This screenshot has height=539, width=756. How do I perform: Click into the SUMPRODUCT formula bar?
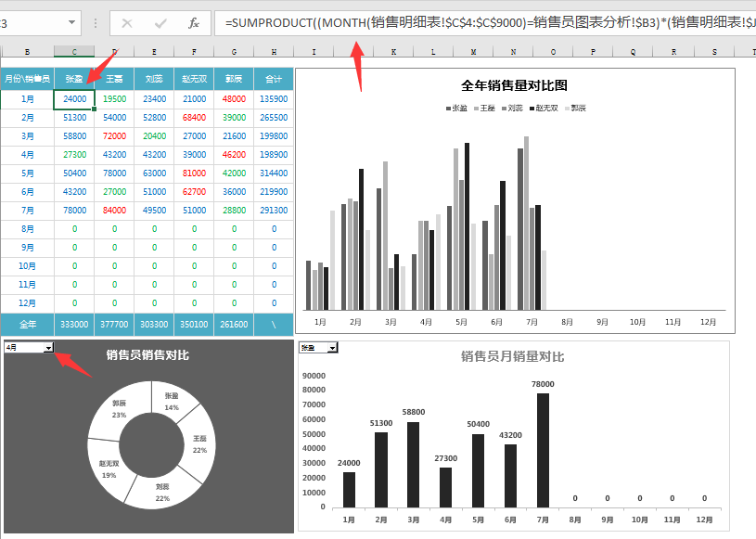tap(485, 23)
